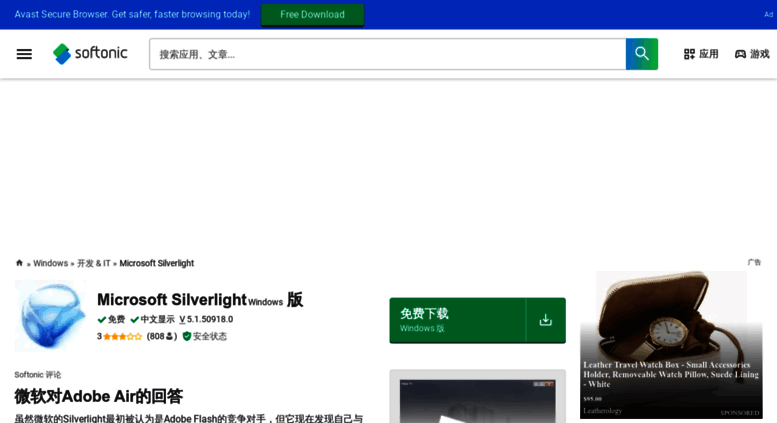Click the Avast Secure Browser banner text
The height and width of the screenshot is (423, 777).
pyautogui.click(x=132, y=14)
